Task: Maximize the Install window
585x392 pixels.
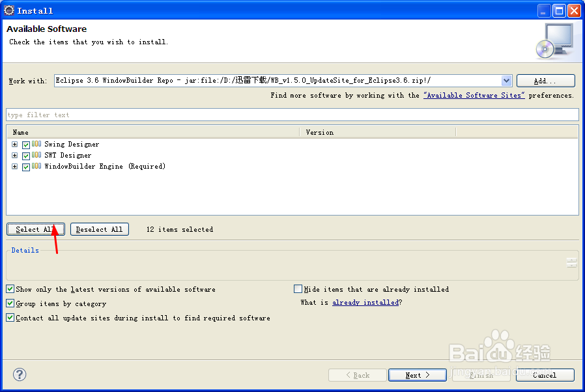Action: point(559,11)
